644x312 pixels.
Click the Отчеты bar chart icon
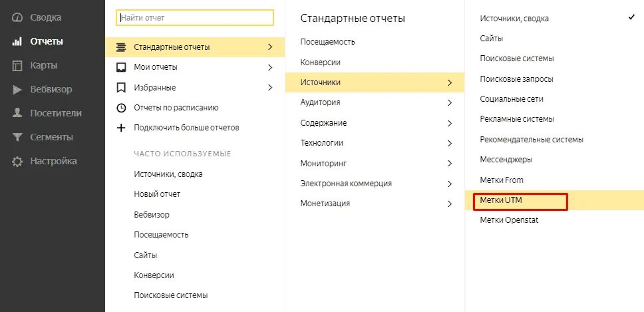[x=17, y=42]
